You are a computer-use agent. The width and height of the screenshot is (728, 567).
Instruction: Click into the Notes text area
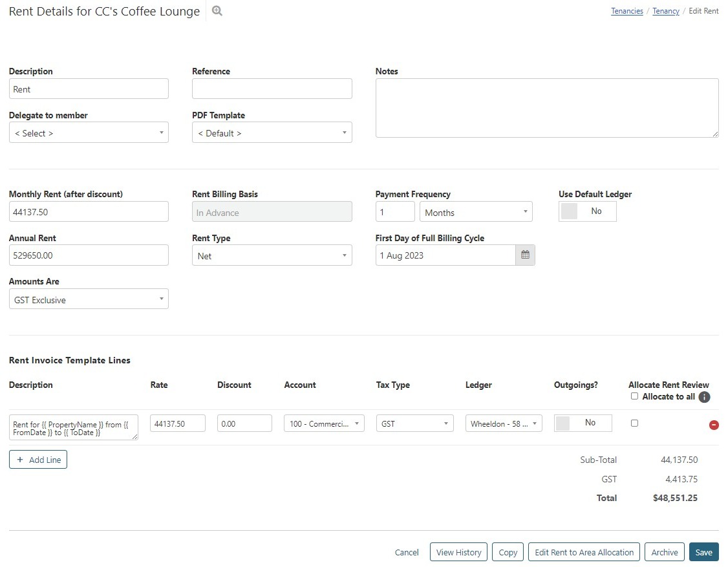[x=546, y=108]
